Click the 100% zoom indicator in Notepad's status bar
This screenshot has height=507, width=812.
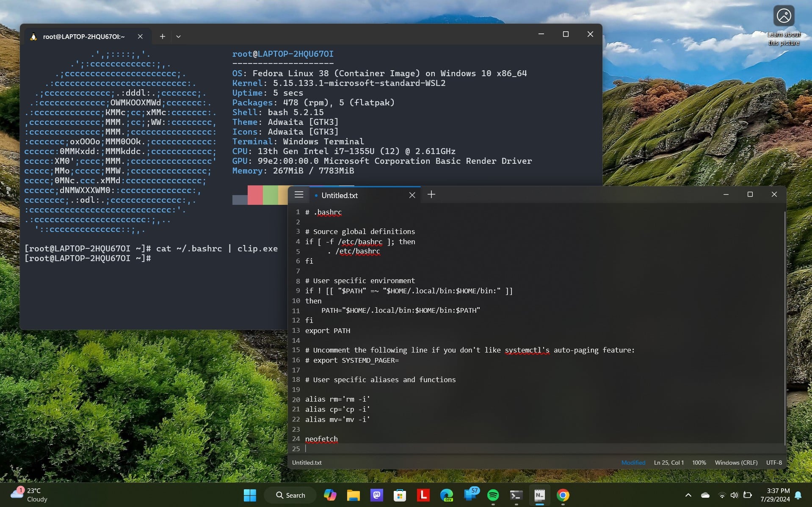point(699,463)
